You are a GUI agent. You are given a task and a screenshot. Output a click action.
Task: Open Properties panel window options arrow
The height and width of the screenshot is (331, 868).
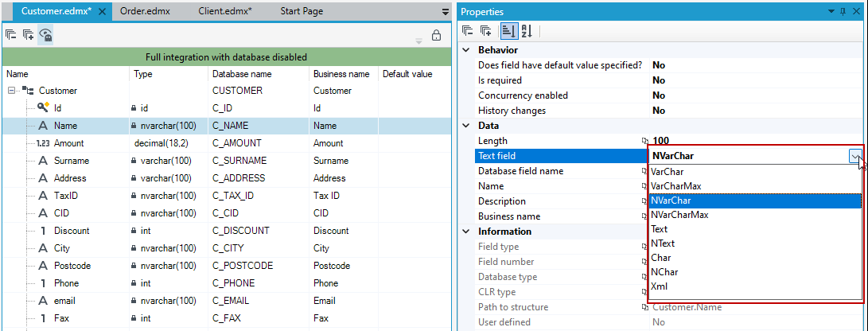click(831, 12)
